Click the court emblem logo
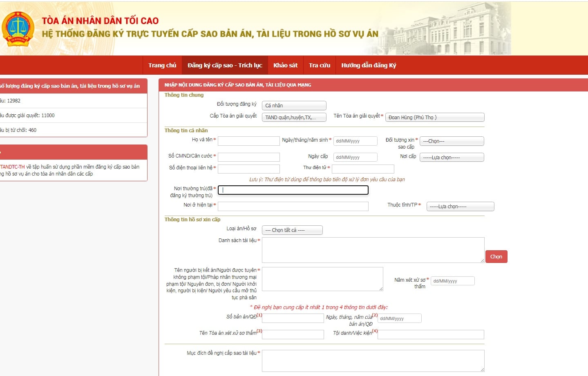This screenshot has width=588, height=376. click(18, 28)
